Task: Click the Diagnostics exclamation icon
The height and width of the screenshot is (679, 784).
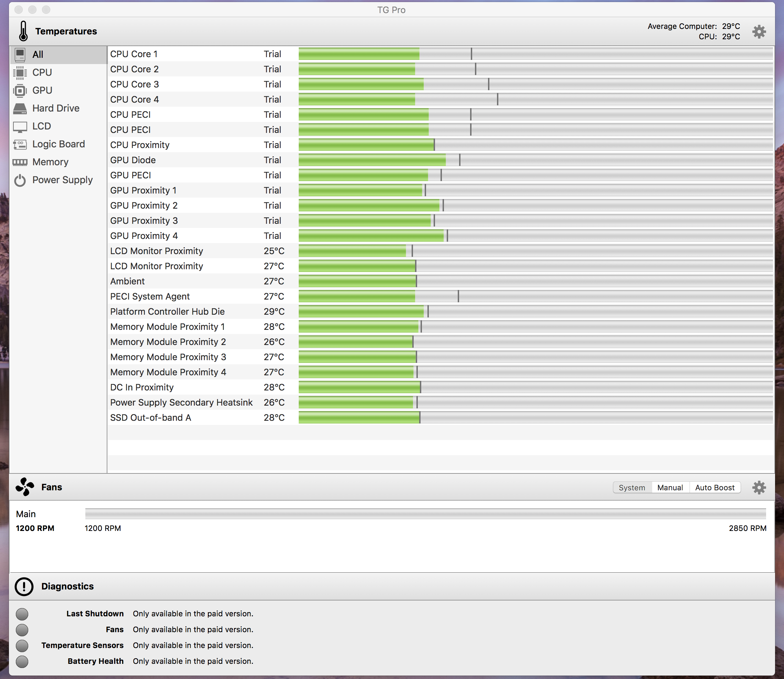Action: 24,586
